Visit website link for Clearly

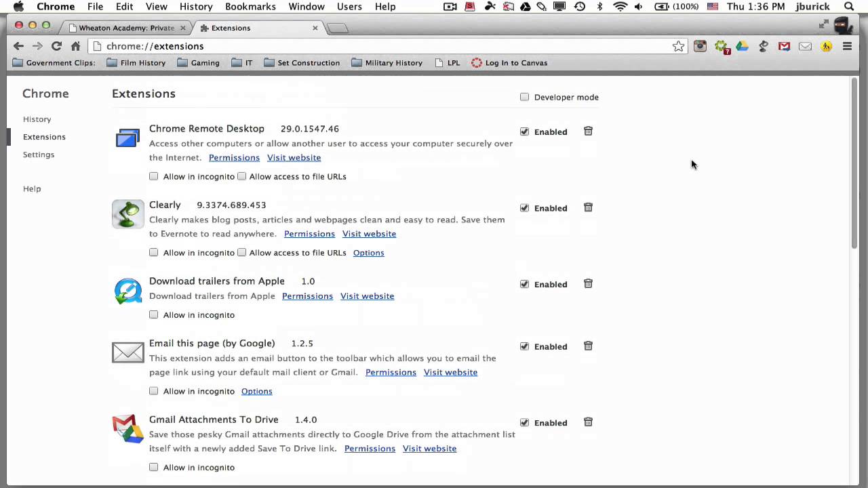click(x=369, y=234)
